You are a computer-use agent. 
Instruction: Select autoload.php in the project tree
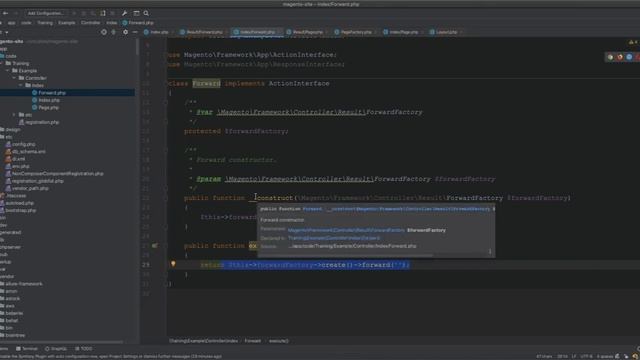(x=20, y=203)
